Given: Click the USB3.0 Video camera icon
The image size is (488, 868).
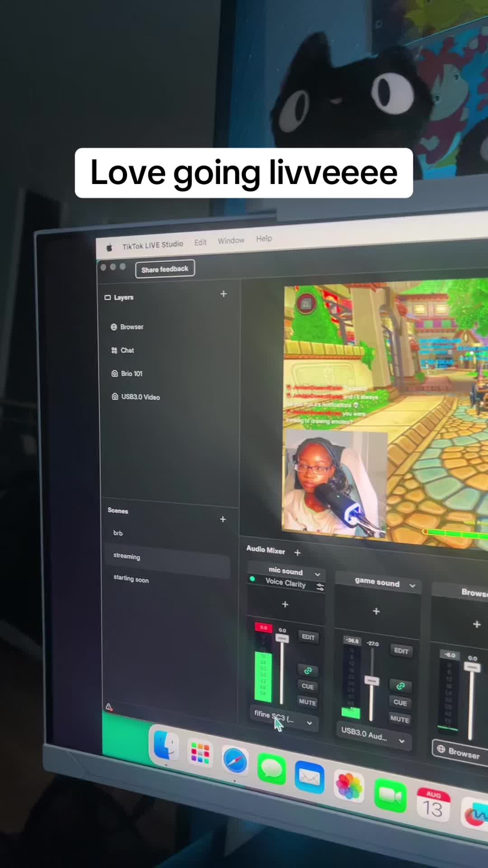Looking at the screenshot, I should [115, 396].
